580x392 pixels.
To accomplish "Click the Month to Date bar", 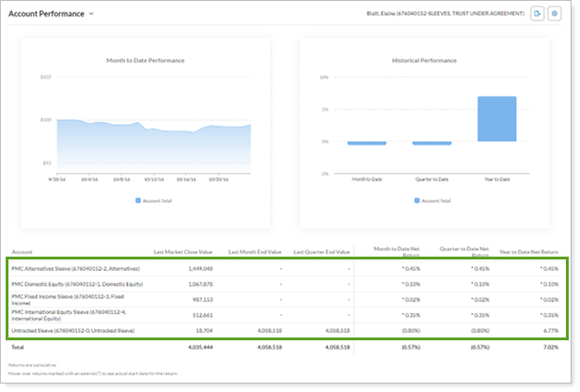I will (367, 143).
